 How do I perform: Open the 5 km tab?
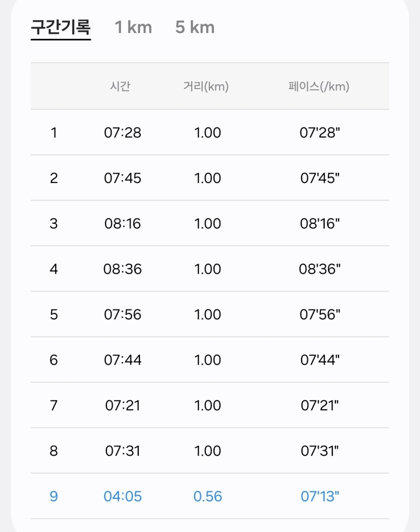[x=195, y=27]
